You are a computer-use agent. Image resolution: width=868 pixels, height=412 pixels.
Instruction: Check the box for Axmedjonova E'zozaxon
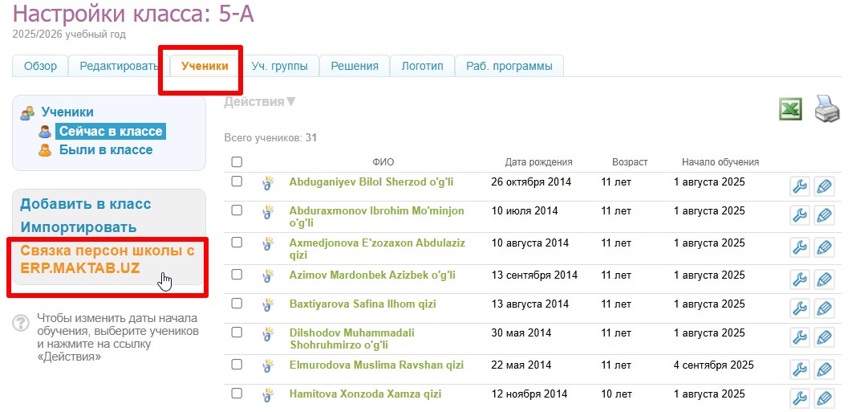(237, 243)
